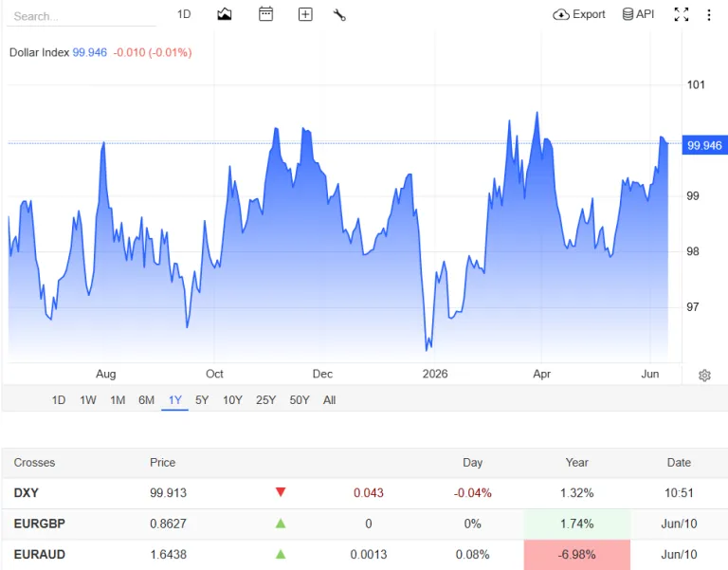Click the EURGBP year change 1.74% cell
The image size is (728, 570).
pyautogui.click(x=576, y=524)
